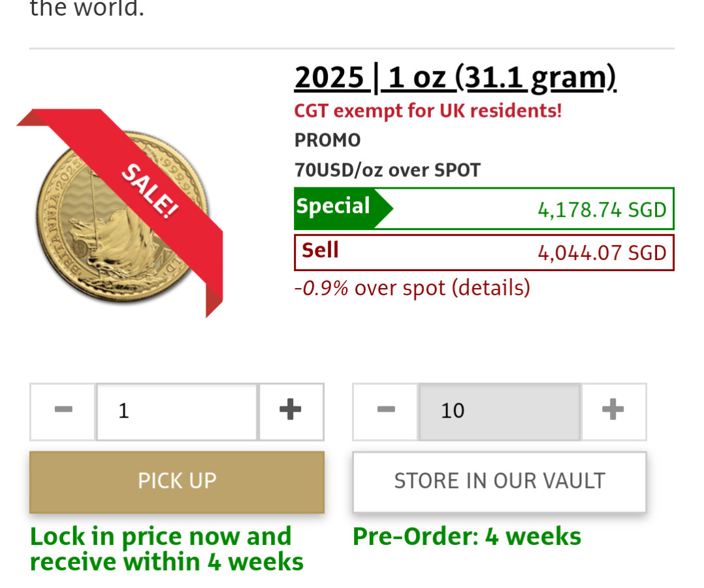Viewport: 704px width, 588px height.
Task: Click the Special price 4,178.74 SGD
Action: click(601, 210)
